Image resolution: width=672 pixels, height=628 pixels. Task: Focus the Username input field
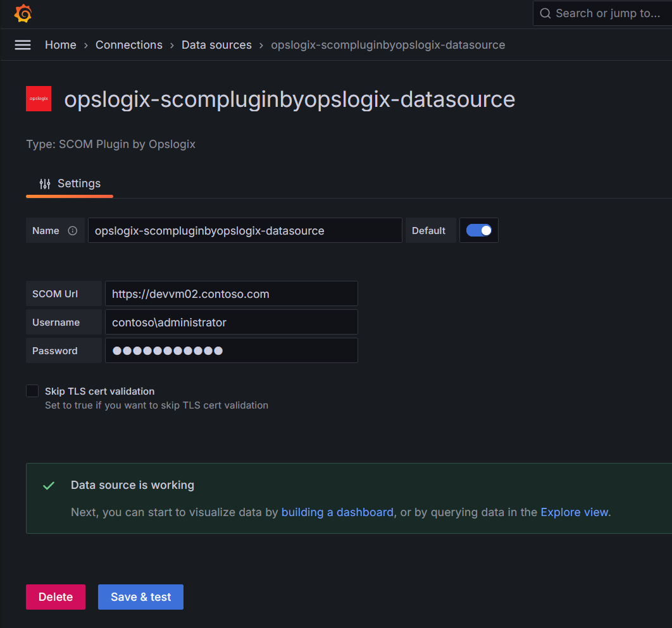click(231, 322)
